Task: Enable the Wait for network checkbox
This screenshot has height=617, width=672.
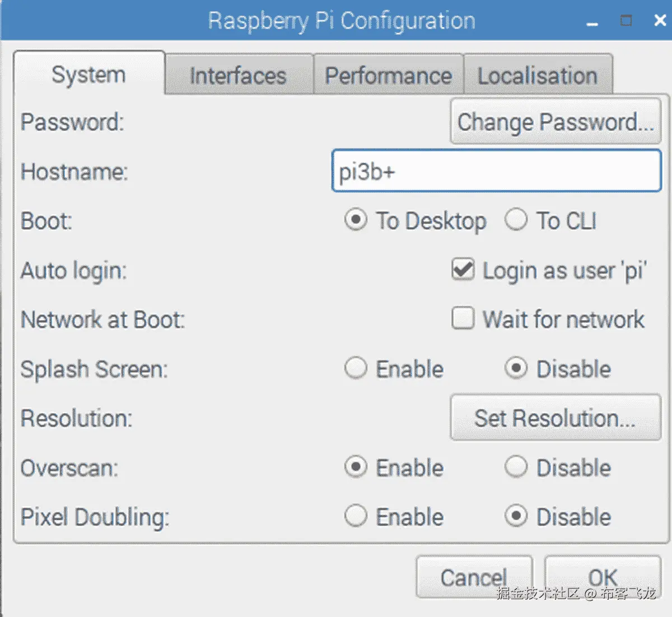Action: 463,319
